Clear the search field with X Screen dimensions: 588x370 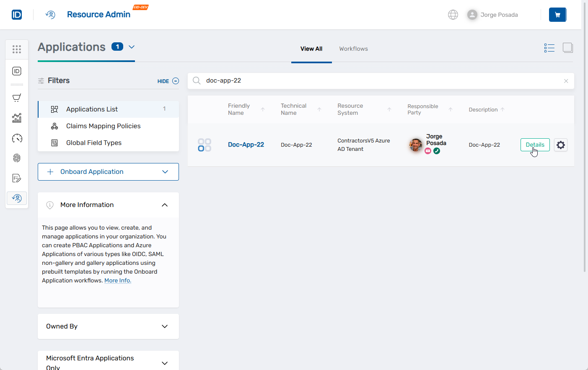tap(566, 81)
